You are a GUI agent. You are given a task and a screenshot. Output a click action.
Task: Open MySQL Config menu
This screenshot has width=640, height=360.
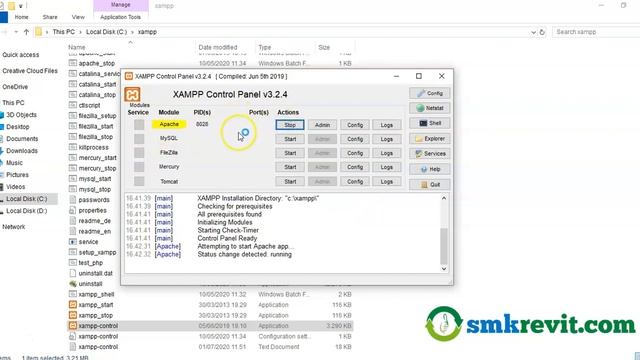[355, 139]
